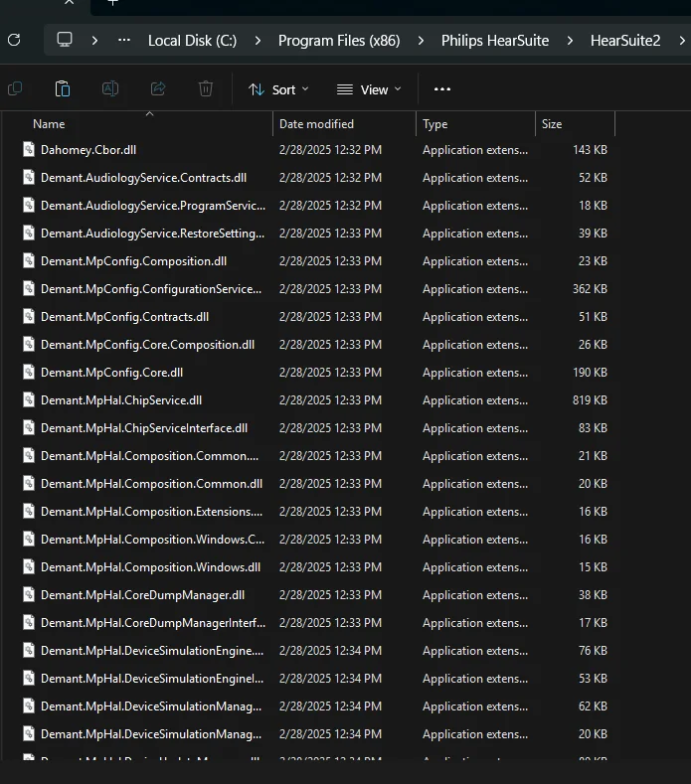Viewport: 691px width, 784px height.
Task: Select Demant.MpHal.ChipServiceInterface.dll file name
Action: [x=144, y=428]
